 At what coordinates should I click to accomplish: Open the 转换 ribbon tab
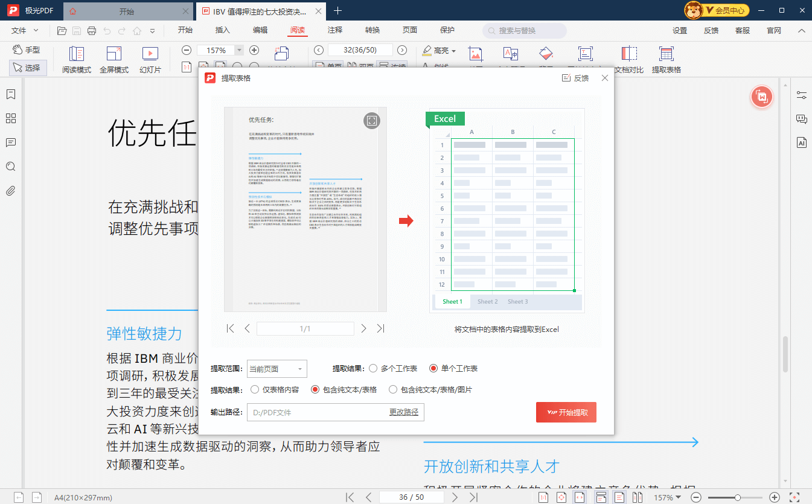tap(372, 30)
